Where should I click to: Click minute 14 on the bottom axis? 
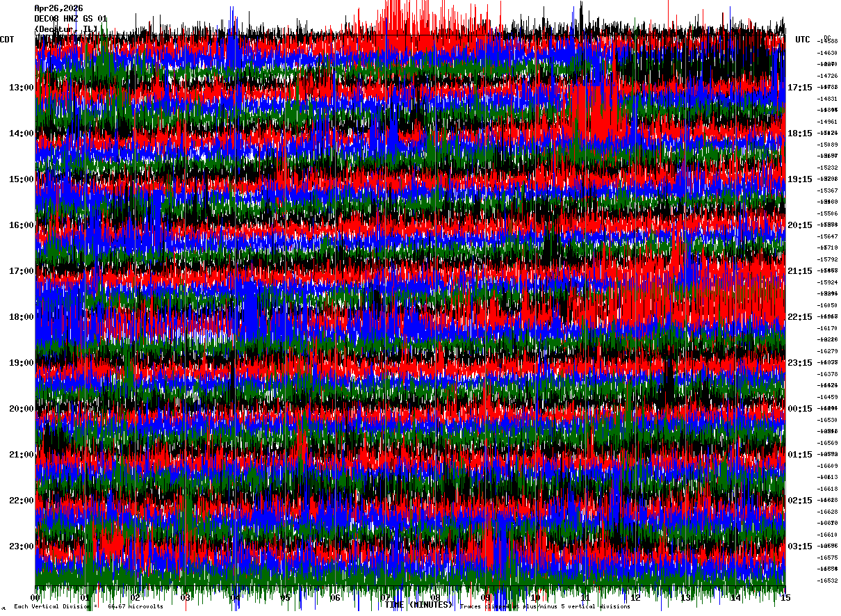736,598
